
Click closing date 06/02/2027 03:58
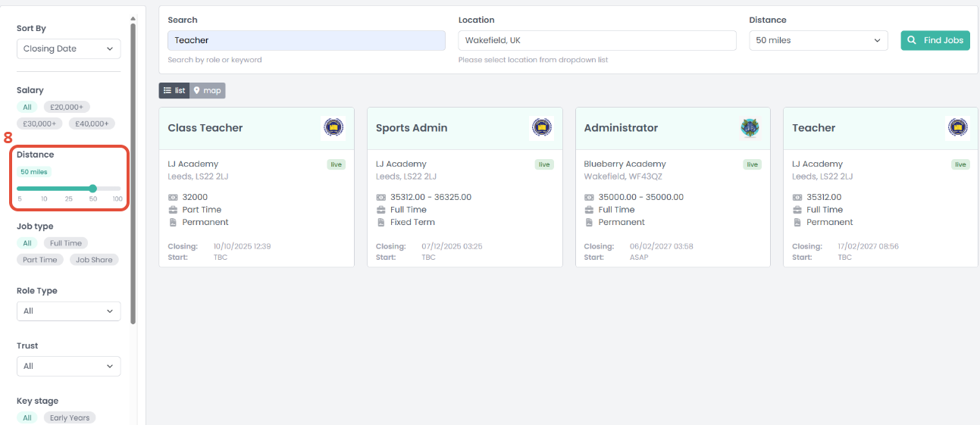pyautogui.click(x=661, y=246)
